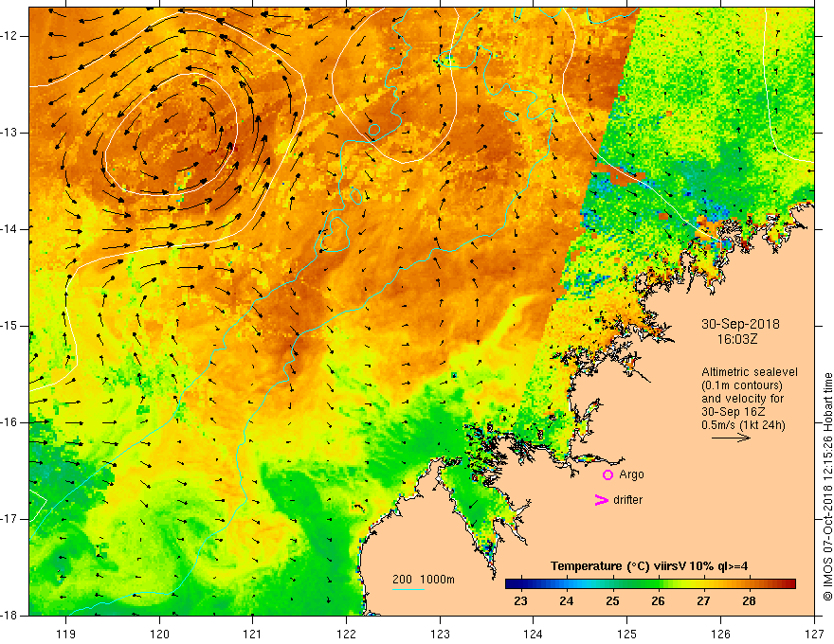This screenshot has height=644, width=834.
Task: Click the '0.5m/s (1kt 24h)' text
Action: (x=743, y=425)
